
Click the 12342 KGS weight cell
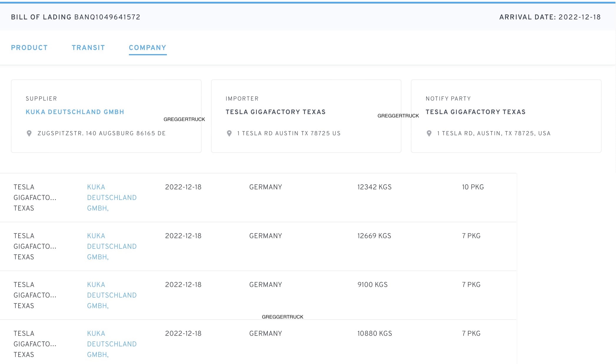coord(374,187)
